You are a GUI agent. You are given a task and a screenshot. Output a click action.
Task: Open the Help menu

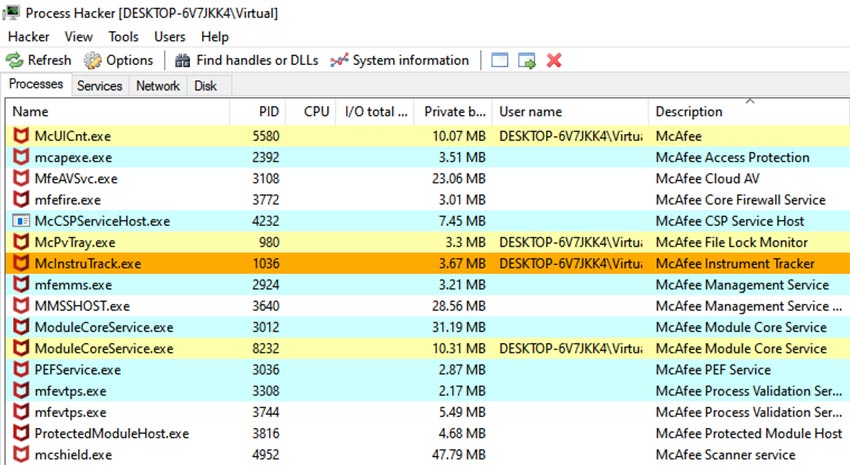coord(215,37)
